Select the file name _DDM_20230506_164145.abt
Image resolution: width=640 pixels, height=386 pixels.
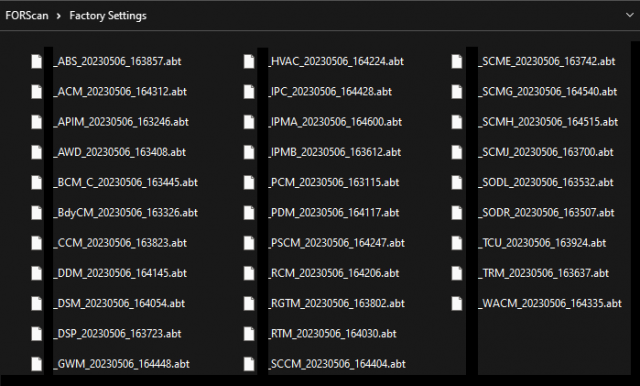coord(120,273)
